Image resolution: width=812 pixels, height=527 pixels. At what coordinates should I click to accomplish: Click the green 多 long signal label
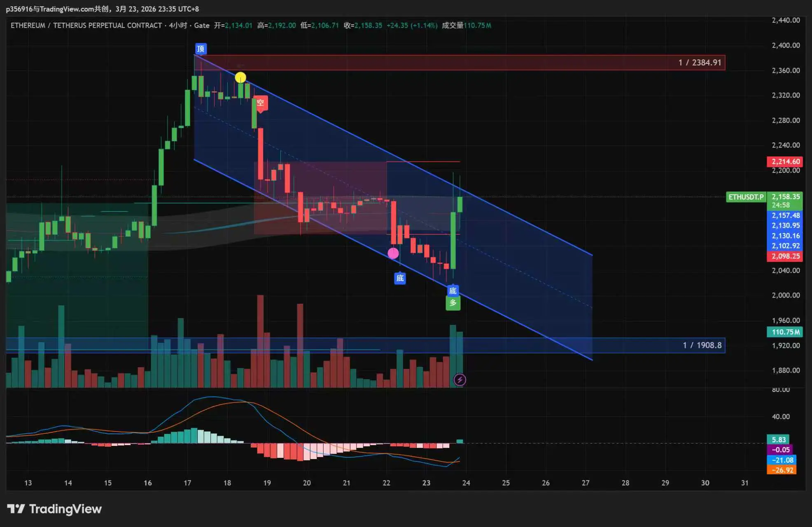(x=453, y=303)
